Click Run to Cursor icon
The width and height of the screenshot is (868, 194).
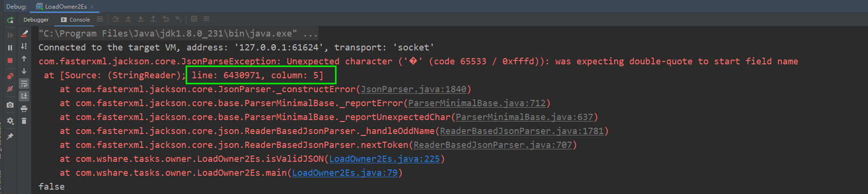tap(178, 19)
